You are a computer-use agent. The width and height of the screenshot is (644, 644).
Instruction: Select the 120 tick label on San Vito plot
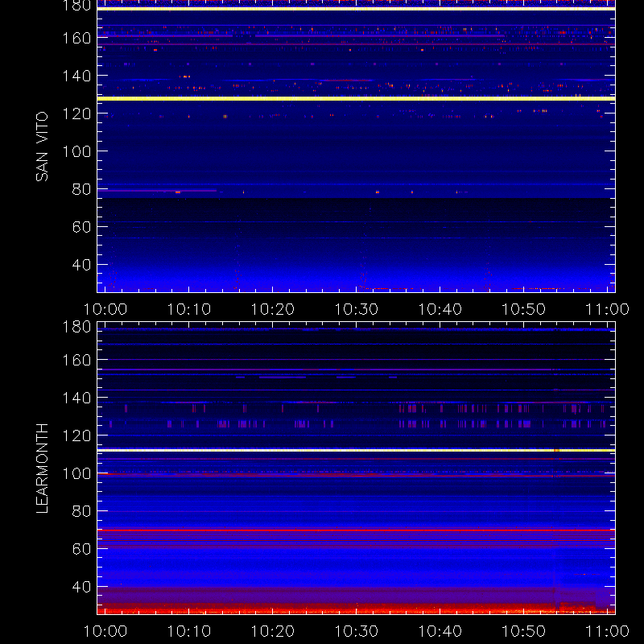(x=76, y=114)
